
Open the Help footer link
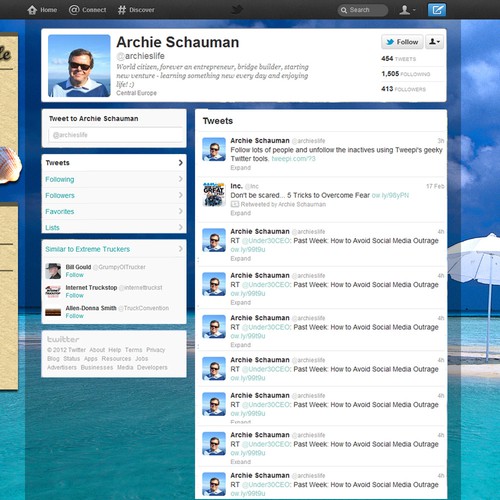point(115,350)
